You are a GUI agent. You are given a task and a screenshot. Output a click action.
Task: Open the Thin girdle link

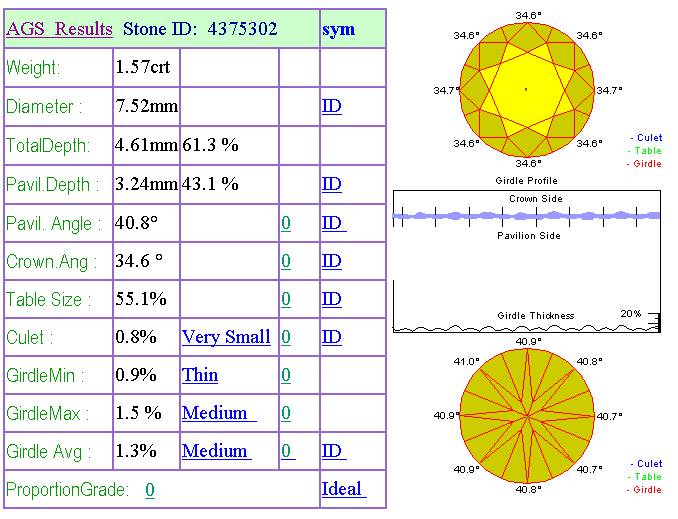point(200,375)
